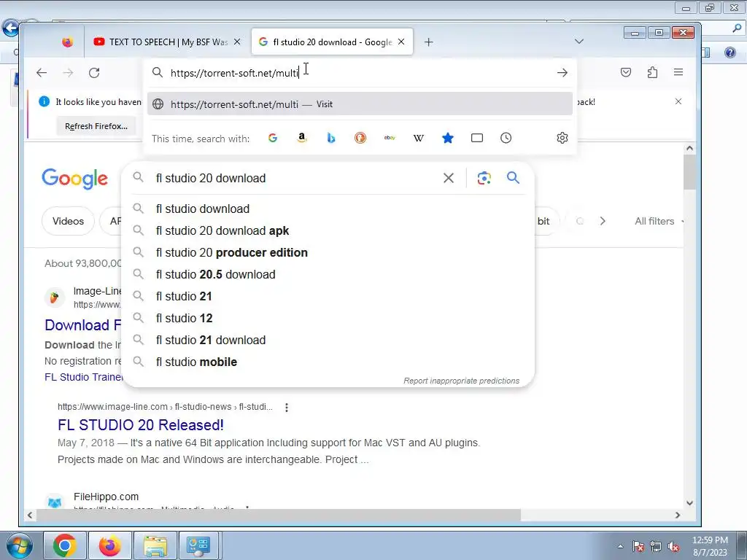
Task: Search bookmarks with the star icon
Action: [448, 138]
